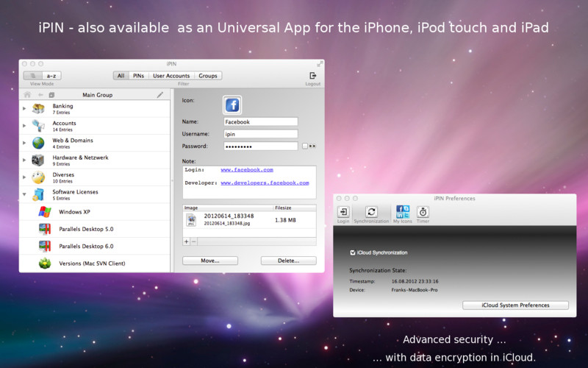Click the Logout icon in iPIN toolbar
Viewport: 588px width, 368px height.
312,76
